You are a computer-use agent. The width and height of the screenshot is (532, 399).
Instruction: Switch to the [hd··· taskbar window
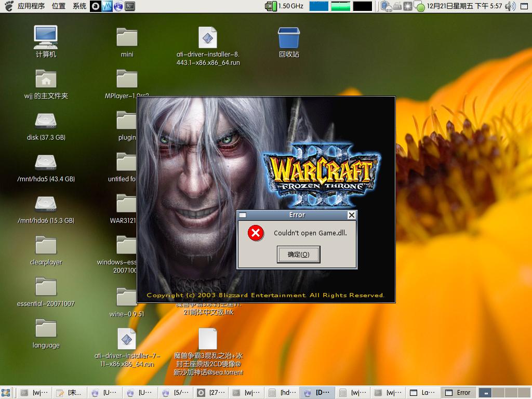pyautogui.click(x=281, y=393)
